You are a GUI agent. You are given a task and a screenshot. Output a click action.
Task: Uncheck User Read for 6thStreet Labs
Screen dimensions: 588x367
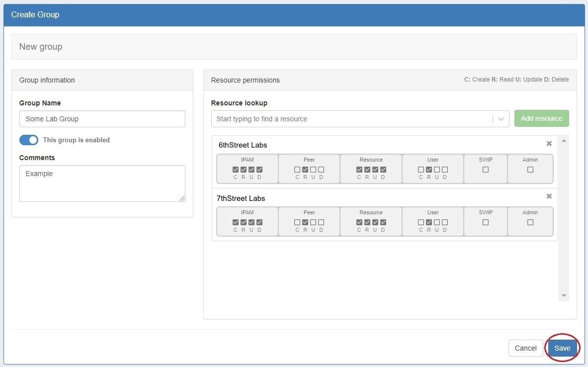tap(429, 170)
